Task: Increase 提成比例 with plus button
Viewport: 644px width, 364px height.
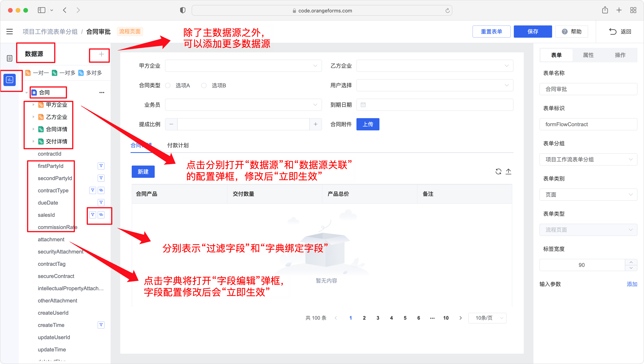Action: coord(316,124)
